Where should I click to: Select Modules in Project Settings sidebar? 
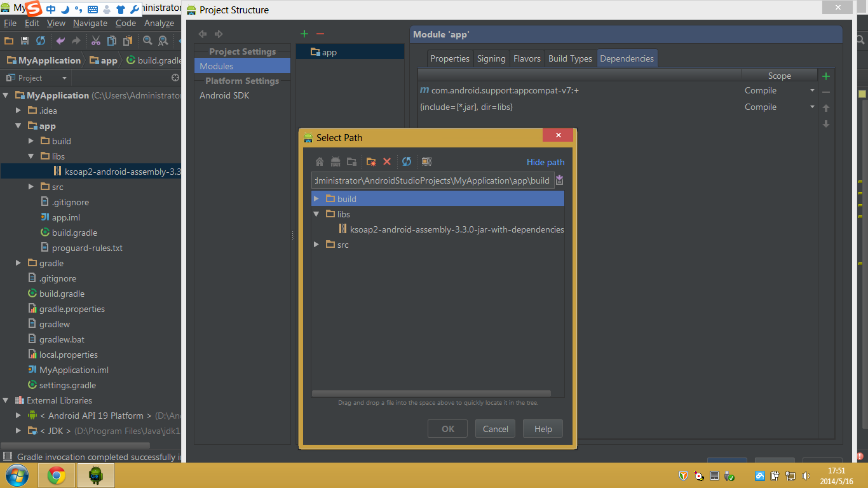click(242, 66)
